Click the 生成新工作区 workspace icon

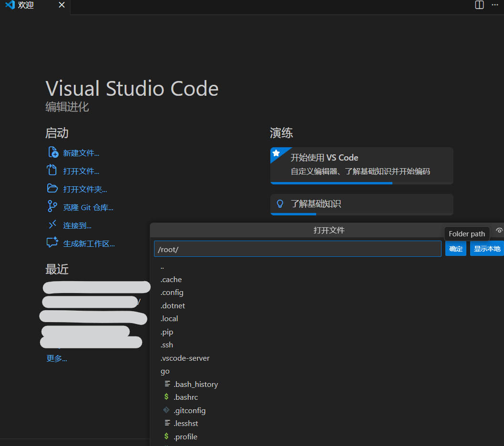point(52,243)
